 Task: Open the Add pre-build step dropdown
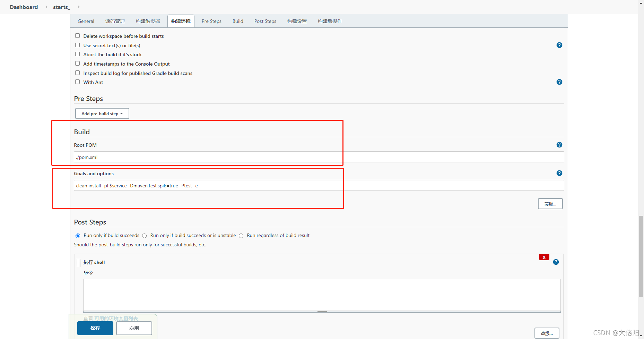coord(102,113)
